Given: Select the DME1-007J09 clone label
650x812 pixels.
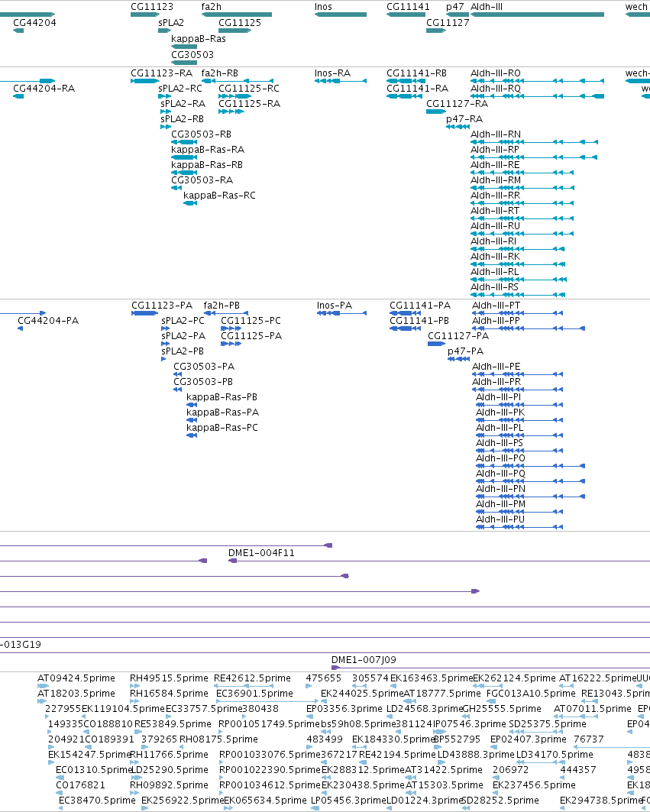Looking at the screenshot, I should [364, 660].
